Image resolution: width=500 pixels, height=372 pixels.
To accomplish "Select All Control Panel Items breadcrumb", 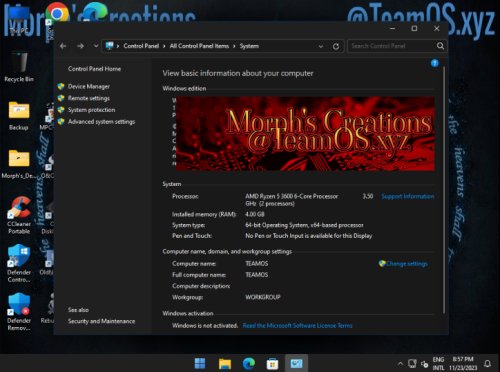I will coord(199,46).
